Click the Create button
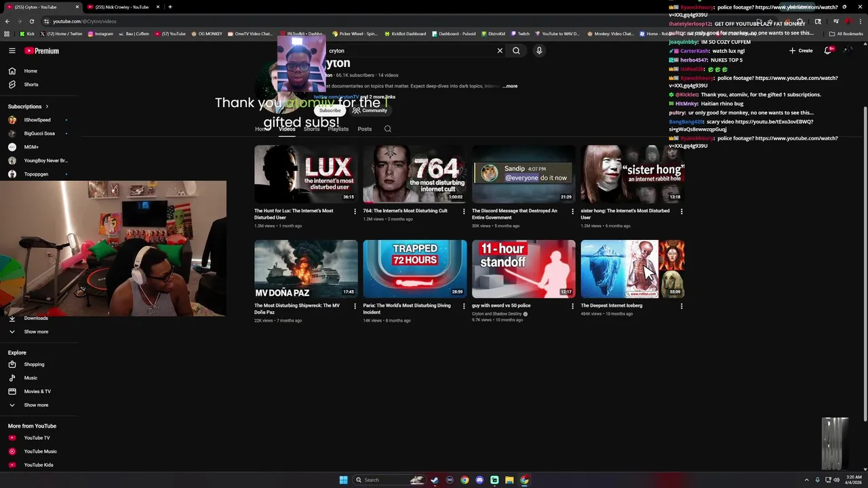The height and width of the screenshot is (488, 868). 801,51
